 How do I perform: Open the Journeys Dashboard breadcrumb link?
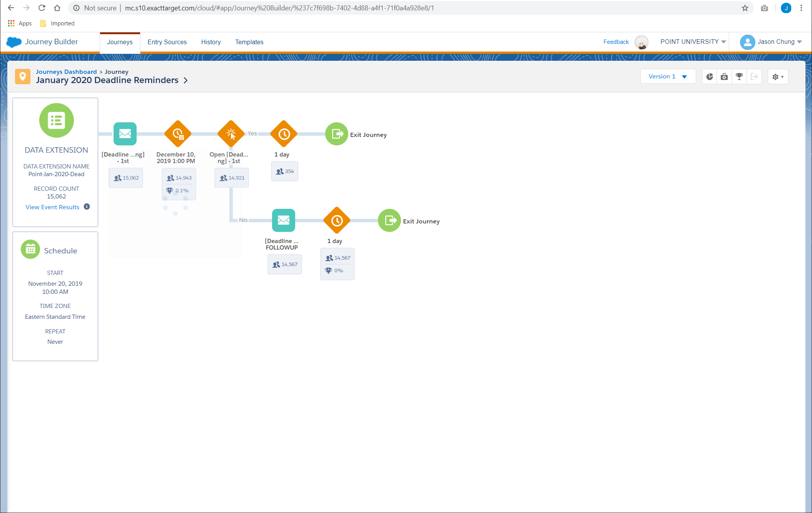66,72
